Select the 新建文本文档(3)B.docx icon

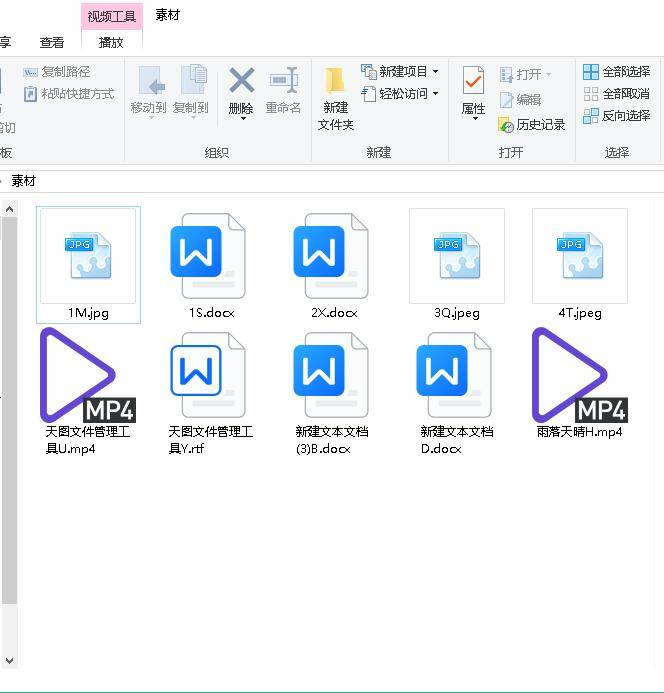tap(331, 375)
